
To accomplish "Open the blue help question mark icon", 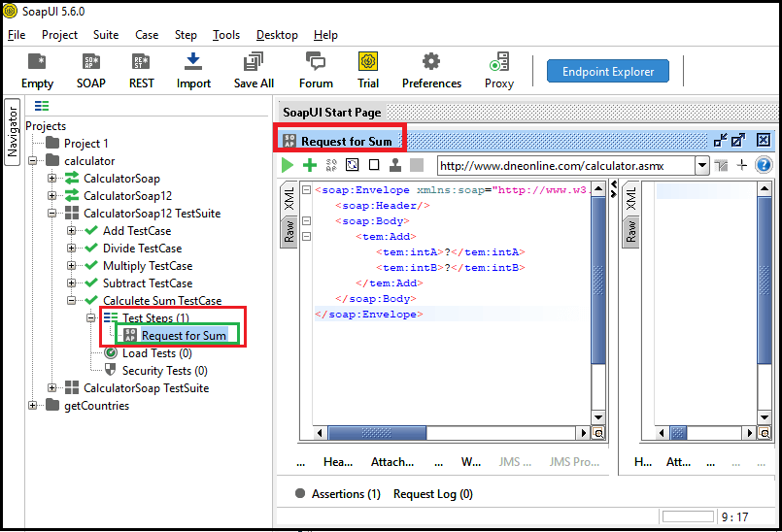I will pyautogui.click(x=764, y=165).
